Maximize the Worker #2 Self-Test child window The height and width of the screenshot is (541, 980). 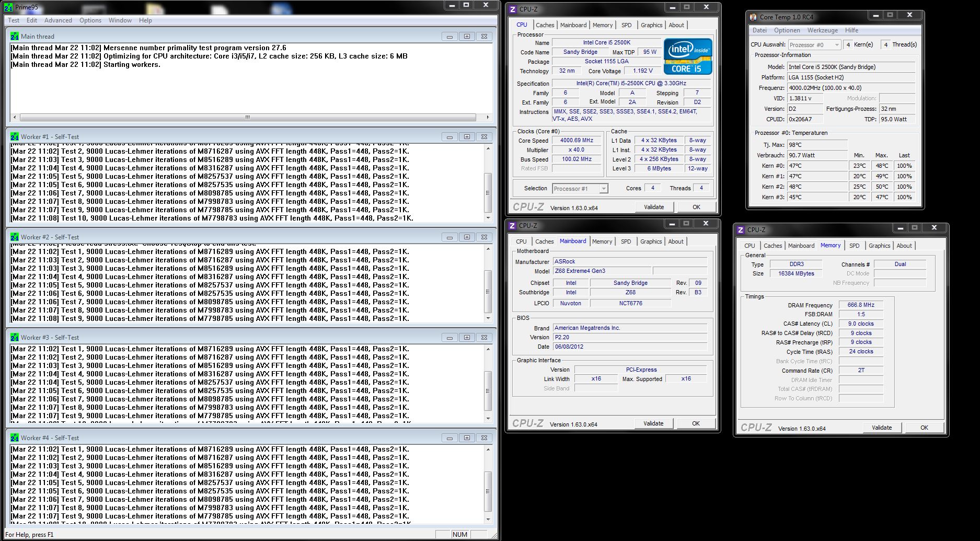pyautogui.click(x=467, y=237)
